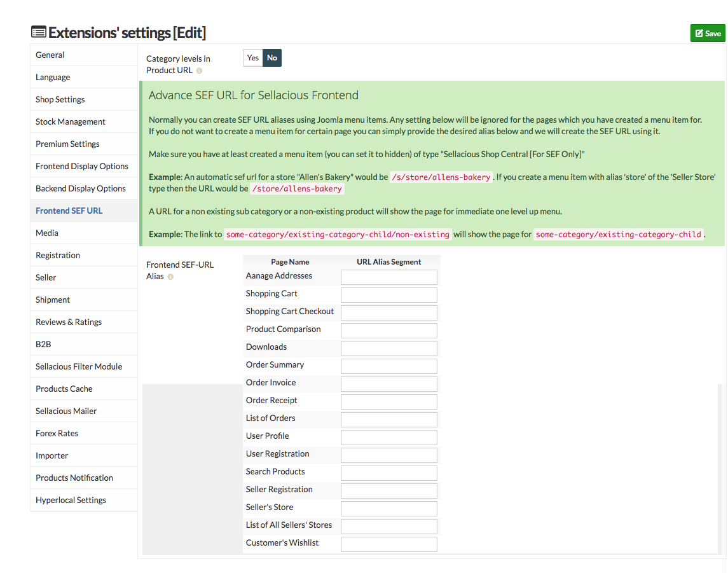This screenshot has width=728, height=573.
Task: Click the Customer's Wishlist alias field
Action: click(x=389, y=544)
